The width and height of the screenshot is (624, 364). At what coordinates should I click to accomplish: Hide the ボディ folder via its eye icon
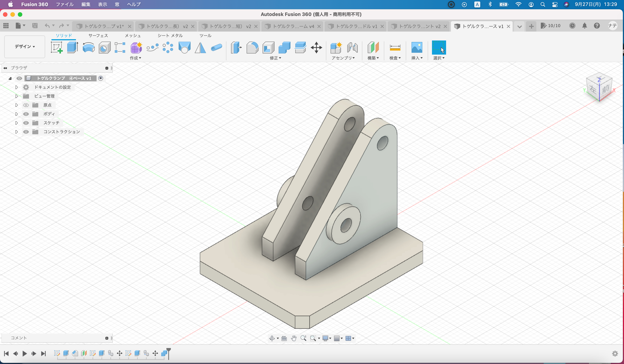[26, 114]
